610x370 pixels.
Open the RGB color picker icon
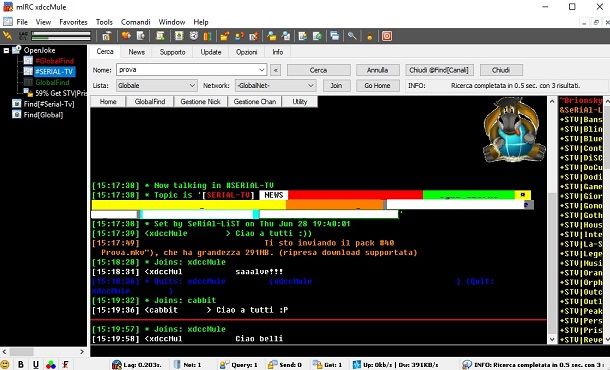click(x=51, y=365)
